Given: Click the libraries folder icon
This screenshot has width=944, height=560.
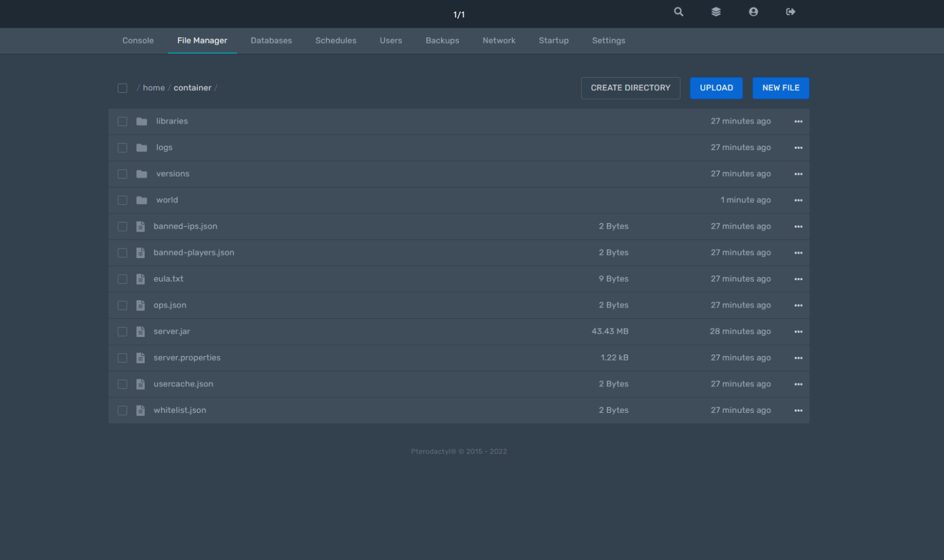Looking at the screenshot, I should (142, 122).
